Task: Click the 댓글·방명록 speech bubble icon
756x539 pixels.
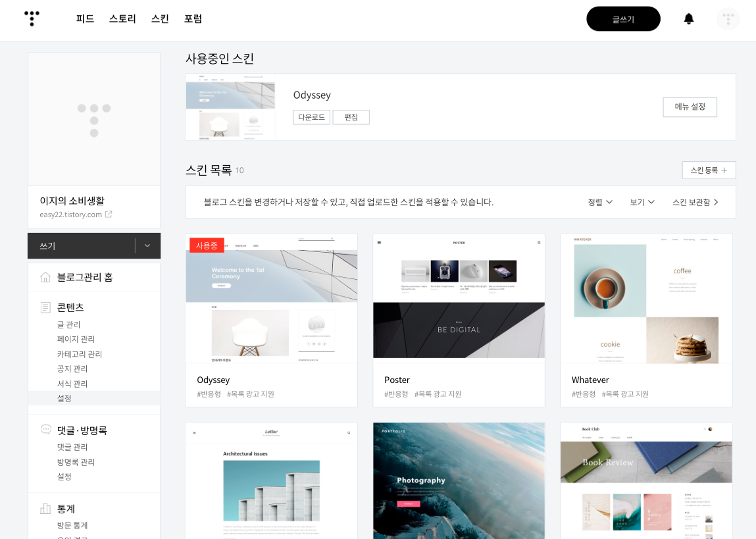Action: [46, 429]
